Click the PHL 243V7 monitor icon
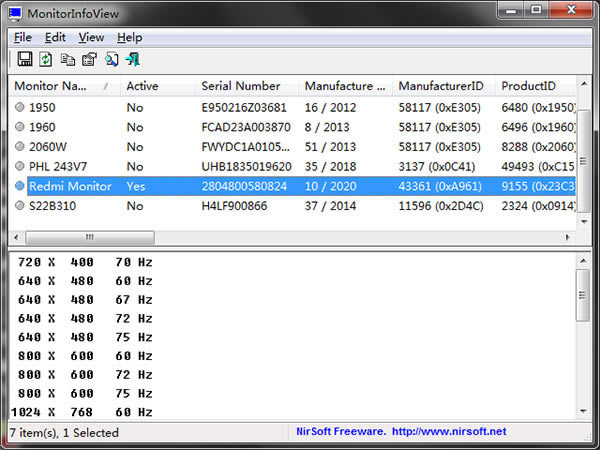600x450 pixels. pos(20,166)
